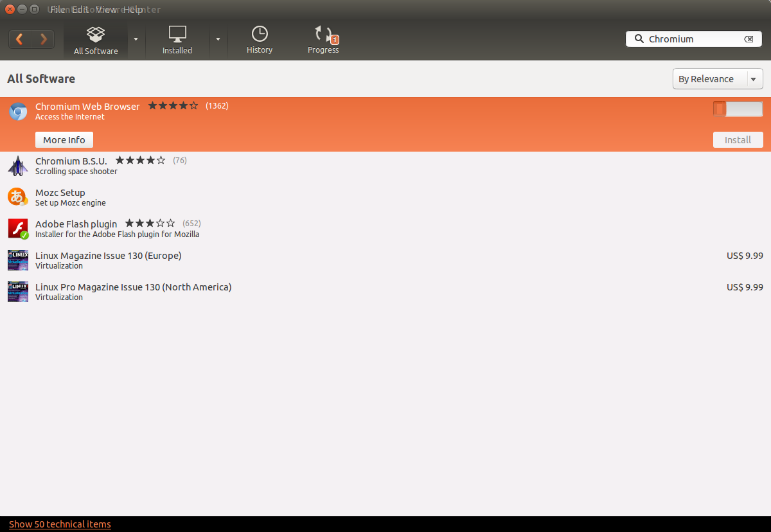The height and width of the screenshot is (532, 771).
Task: Select the Adobe Flash plugin entry
Action: point(385,229)
